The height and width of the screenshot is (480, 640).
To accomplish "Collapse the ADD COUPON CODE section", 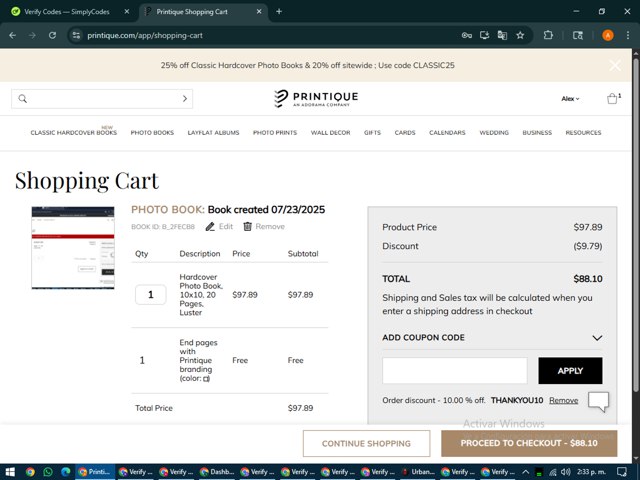I will pos(597,338).
